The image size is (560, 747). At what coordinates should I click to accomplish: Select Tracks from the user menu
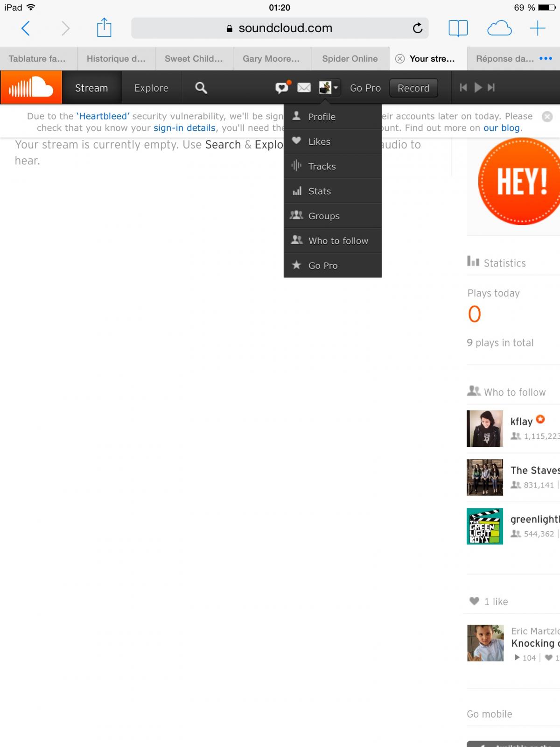click(333, 166)
